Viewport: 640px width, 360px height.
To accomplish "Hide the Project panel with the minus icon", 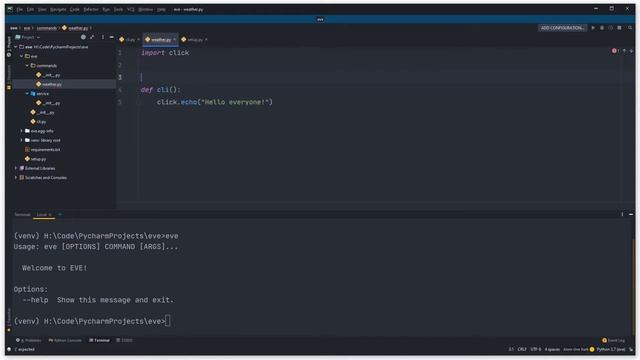I will [x=111, y=37].
